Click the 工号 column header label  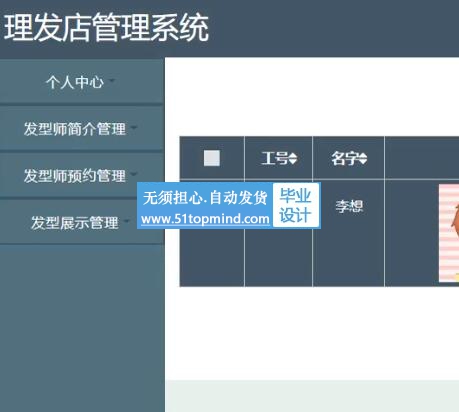point(275,158)
